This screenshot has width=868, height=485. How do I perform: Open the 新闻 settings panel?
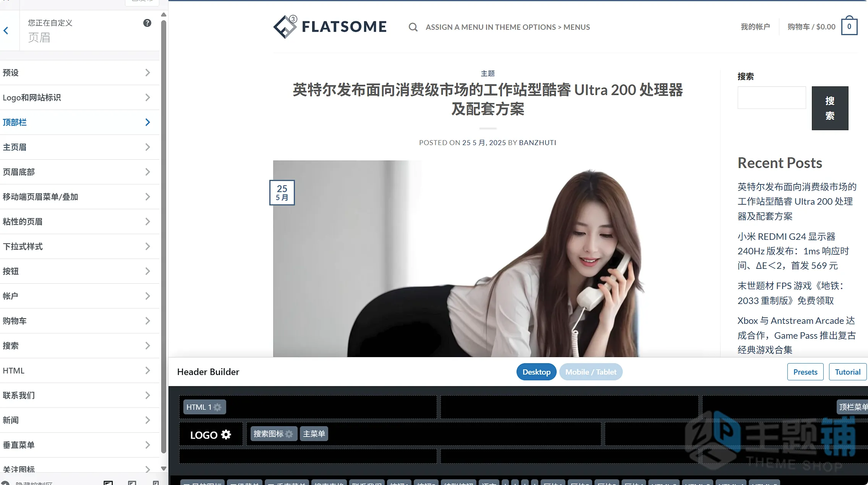79,420
